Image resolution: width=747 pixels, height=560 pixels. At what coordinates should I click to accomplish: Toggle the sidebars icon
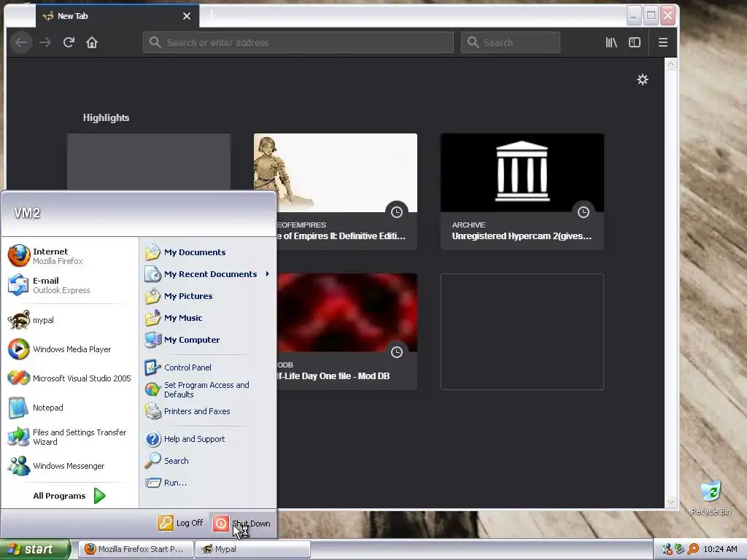[635, 42]
